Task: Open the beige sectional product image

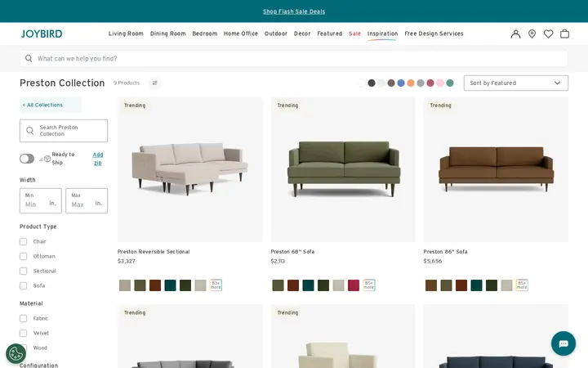Action: point(189,169)
